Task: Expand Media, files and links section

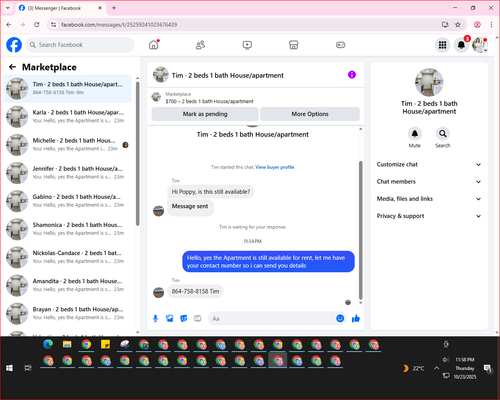Action: coord(429,199)
